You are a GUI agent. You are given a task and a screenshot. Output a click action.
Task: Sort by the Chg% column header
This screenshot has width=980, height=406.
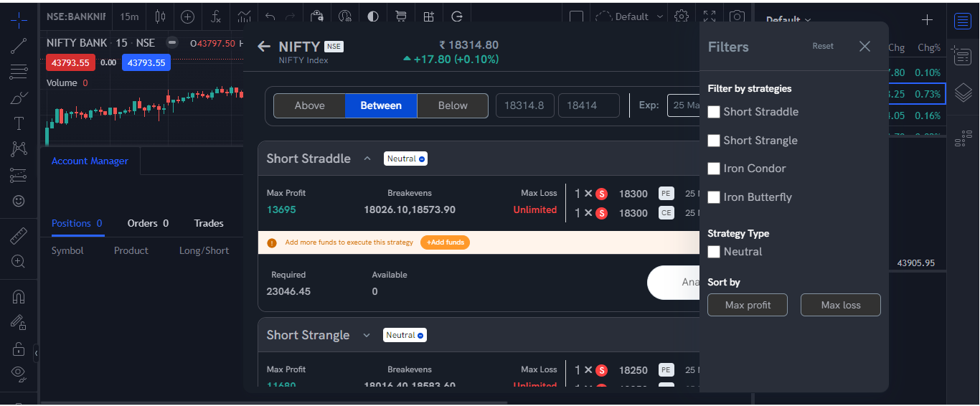928,47
